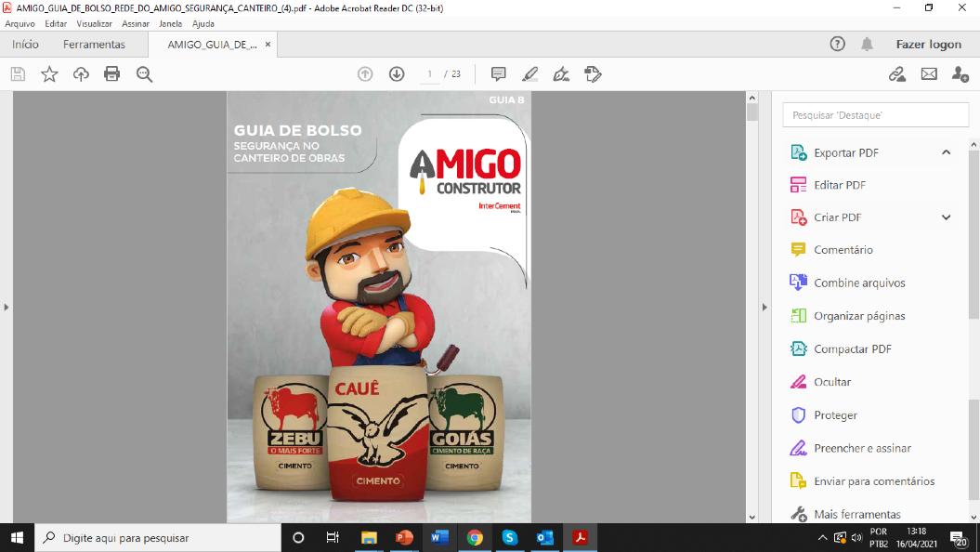The image size is (980, 552).
Task: Open Word from the taskbar
Action: (x=439, y=538)
